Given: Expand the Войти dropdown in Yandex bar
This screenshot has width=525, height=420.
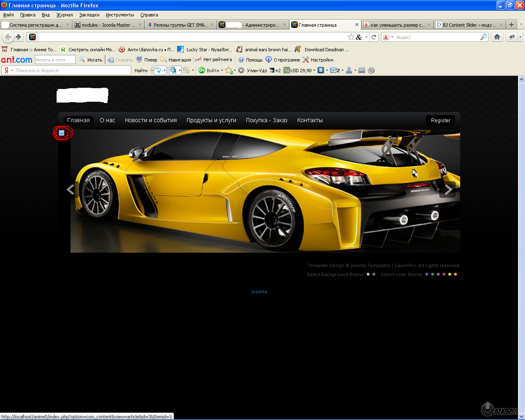Looking at the screenshot, I should click(x=222, y=71).
